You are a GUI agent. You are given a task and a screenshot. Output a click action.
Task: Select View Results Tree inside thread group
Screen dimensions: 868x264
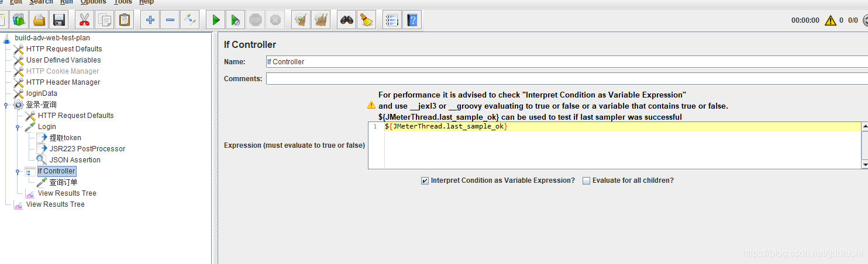click(67, 193)
